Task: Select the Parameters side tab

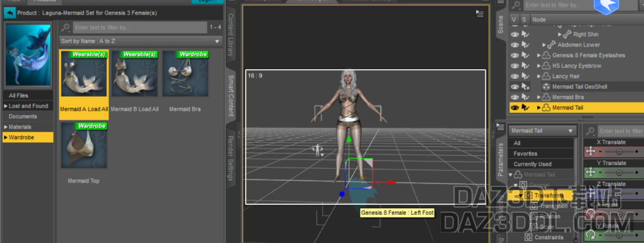Action: [500, 160]
